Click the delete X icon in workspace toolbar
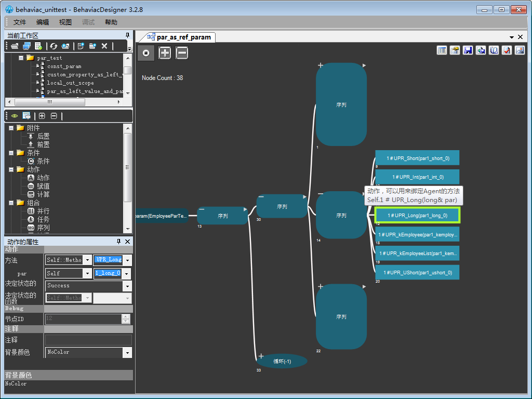This screenshot has width=532, height=399. click(104, 46)
